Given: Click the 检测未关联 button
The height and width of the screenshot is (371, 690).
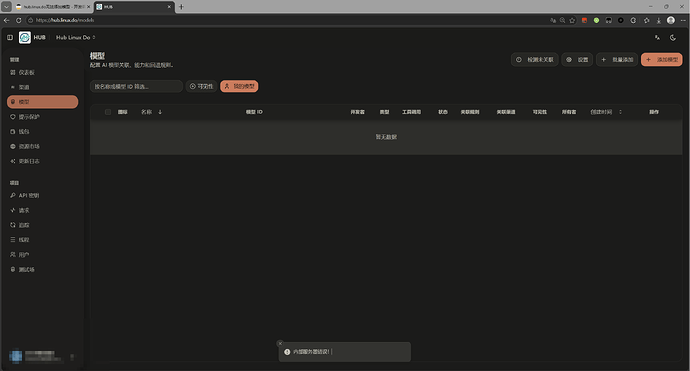Looking at the screenshot, I should click(535, 59).
